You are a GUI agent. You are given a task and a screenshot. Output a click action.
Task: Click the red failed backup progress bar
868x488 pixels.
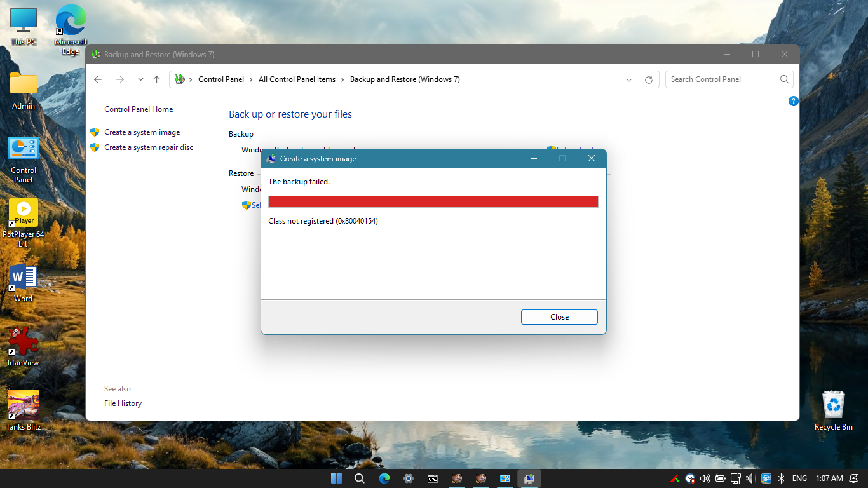(433, 201)
